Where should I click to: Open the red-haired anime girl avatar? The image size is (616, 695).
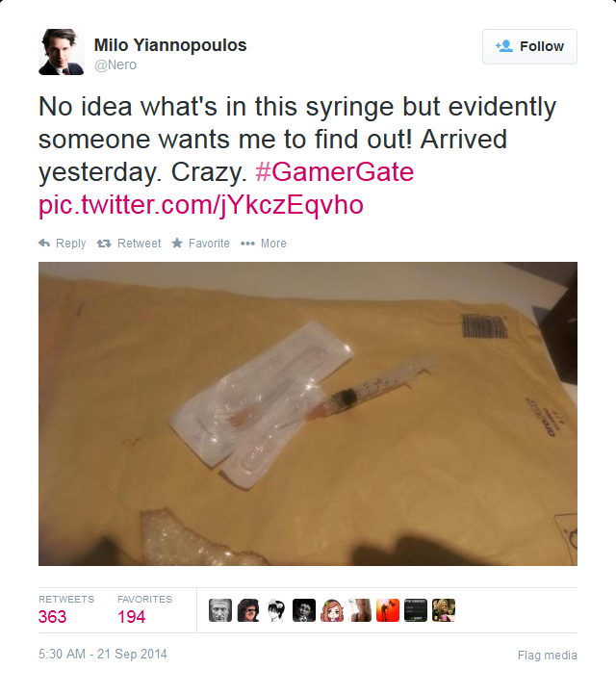pyautogui.click(x=332, y=610)
